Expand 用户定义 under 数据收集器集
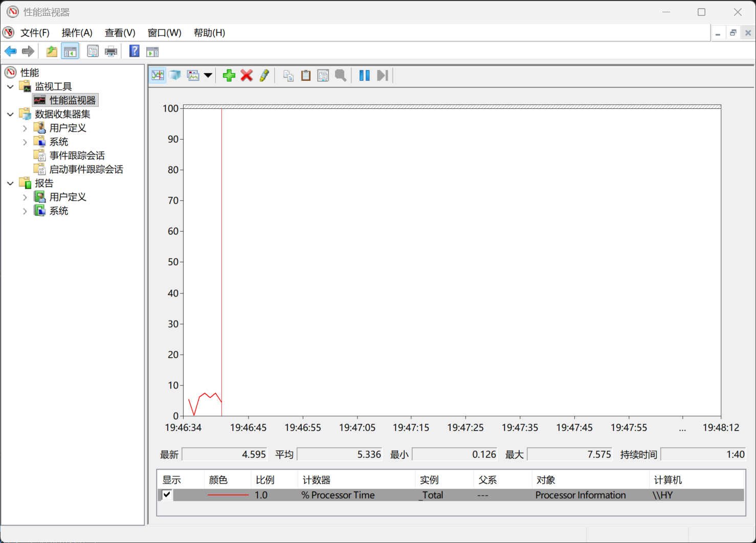756x543 pixels. coord(25,128)
